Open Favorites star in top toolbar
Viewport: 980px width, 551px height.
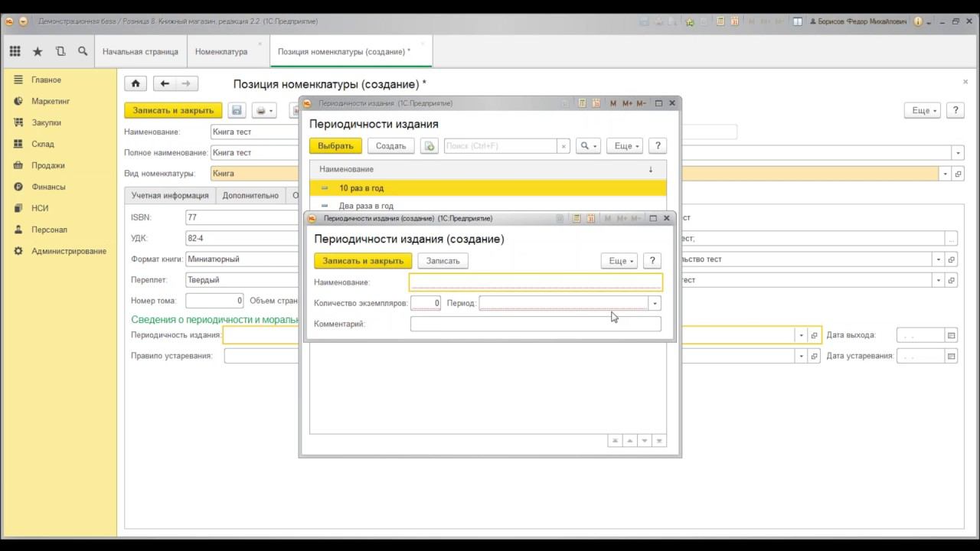[x=38, y=51]
